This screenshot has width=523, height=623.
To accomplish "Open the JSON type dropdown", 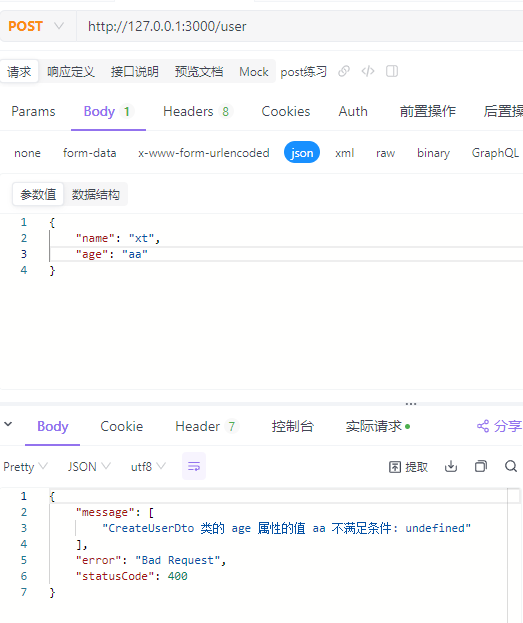I will click(89, 466).
